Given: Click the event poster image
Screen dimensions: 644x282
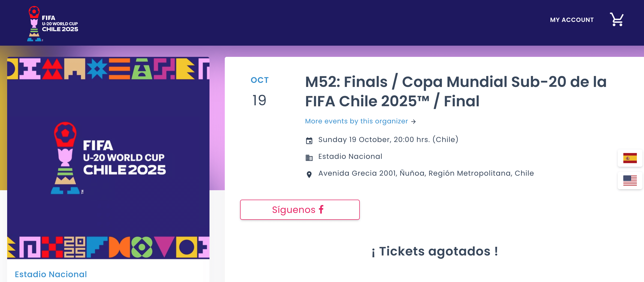Looking at the screenshot, I should [108, 158].
